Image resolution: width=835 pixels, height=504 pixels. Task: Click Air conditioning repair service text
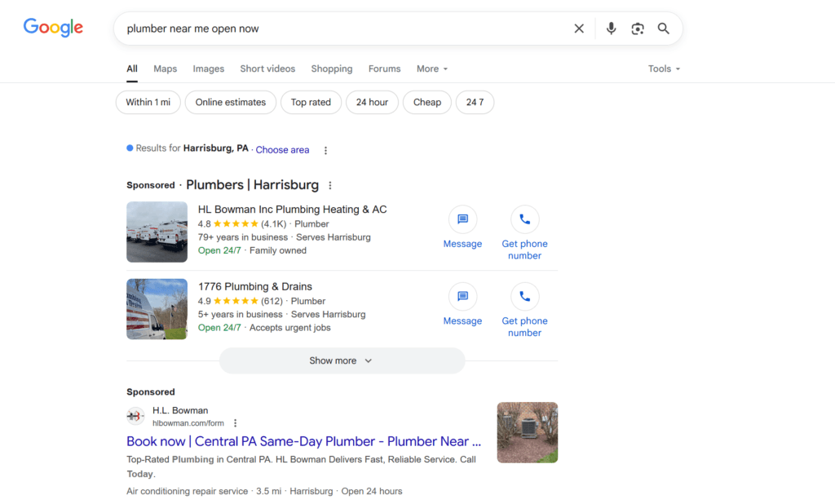tap(188, 491)
